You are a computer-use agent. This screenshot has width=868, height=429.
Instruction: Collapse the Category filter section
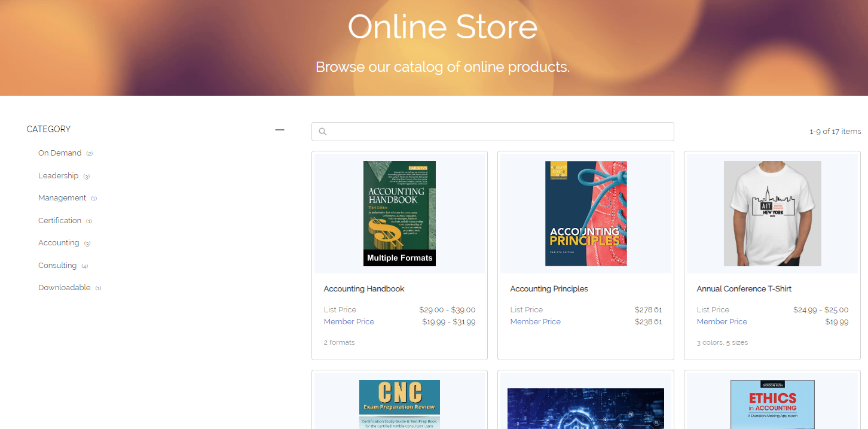pos(279,129)
